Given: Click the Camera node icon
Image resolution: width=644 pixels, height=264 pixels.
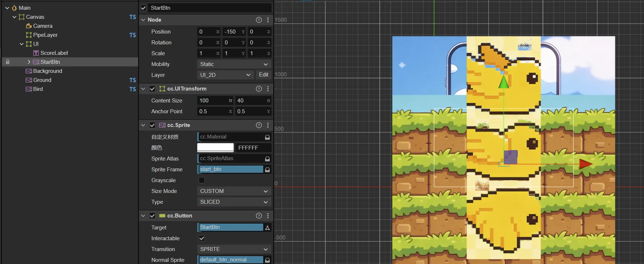Looking at the screenshot, I should tap(29, 26).
